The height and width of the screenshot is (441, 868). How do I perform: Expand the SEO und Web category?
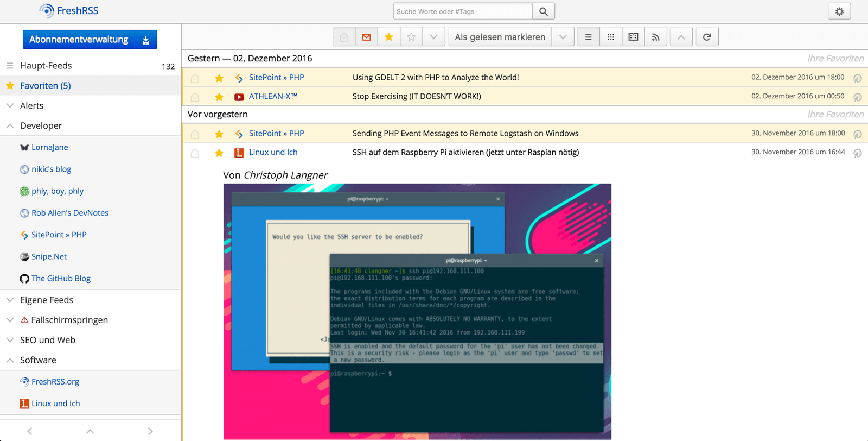10,340
